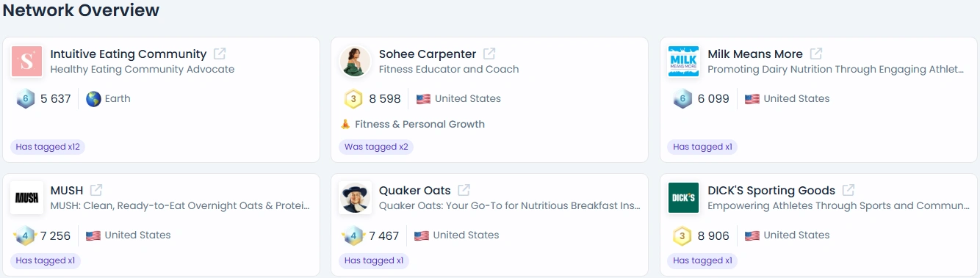This screenshot has width=980, height=278.
Task: Open external link icon beside Sohee Carpenter
Action: pos(489,54)
